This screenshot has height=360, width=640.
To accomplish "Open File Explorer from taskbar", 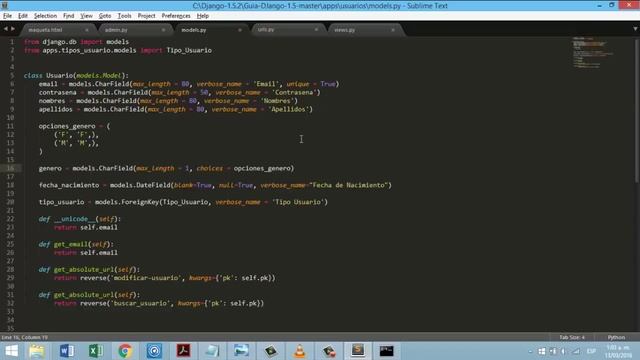I will (37, 351).
